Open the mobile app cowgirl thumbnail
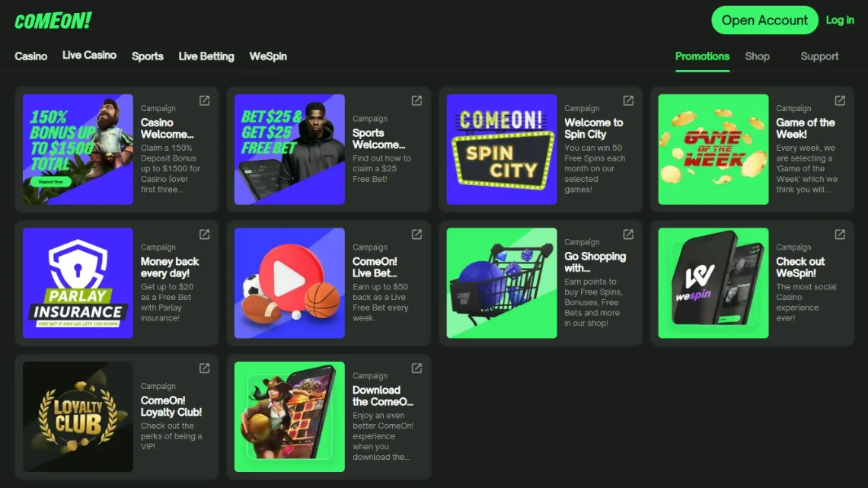This screenshot has height=488, width=868. 289,416
